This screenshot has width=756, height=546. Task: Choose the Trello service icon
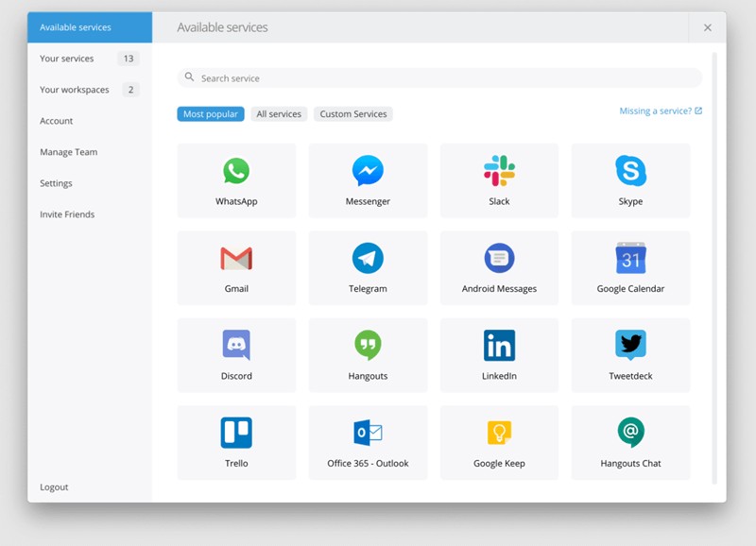(236, 441)
